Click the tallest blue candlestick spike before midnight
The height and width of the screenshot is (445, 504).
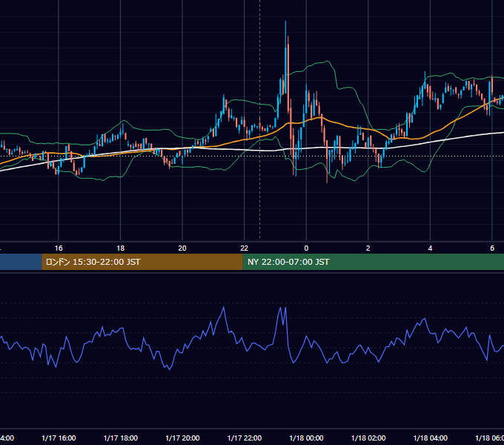(285, 58)
